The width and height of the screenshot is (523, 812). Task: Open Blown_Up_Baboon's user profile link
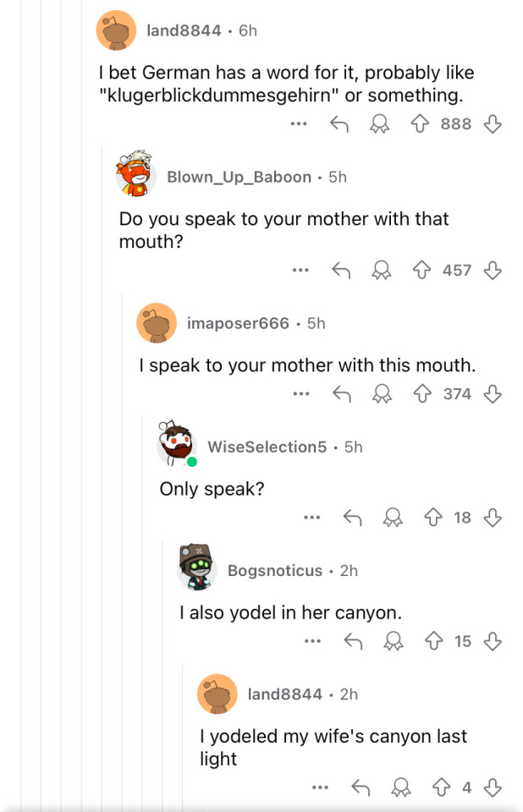coord(239,177)
